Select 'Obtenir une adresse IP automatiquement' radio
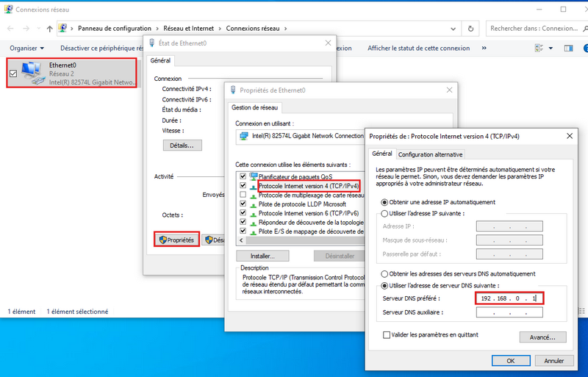 384,202
